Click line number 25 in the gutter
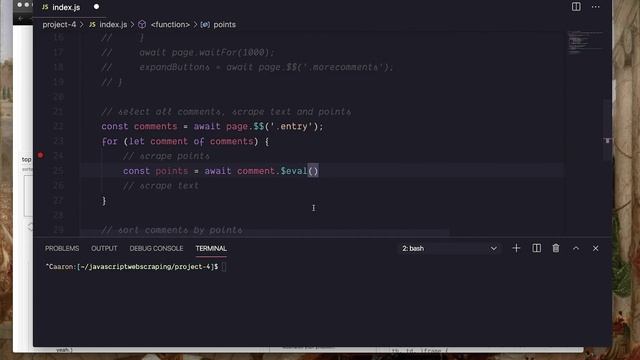Image resolution: width=640 pixels, height=360 pixels. pyautogui.click(x=58, y=171)
